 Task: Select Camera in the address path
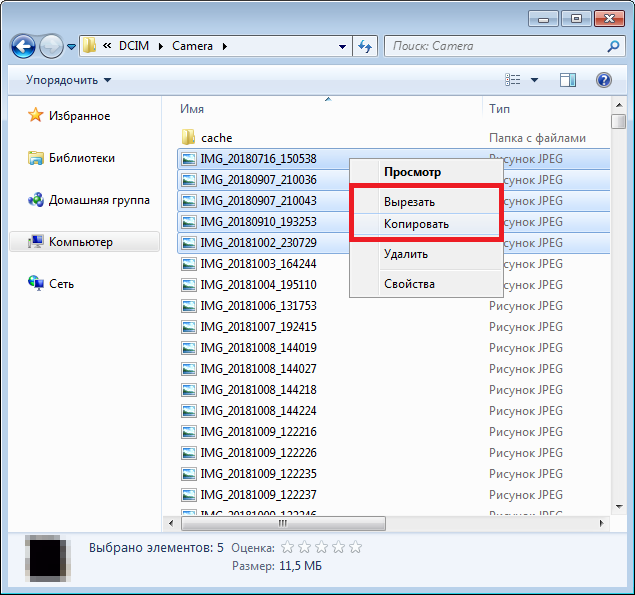click(x=192, y=46)
